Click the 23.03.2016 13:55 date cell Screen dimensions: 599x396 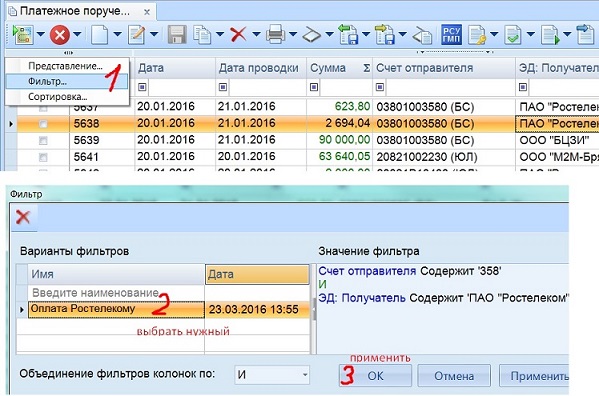point(257,309)
